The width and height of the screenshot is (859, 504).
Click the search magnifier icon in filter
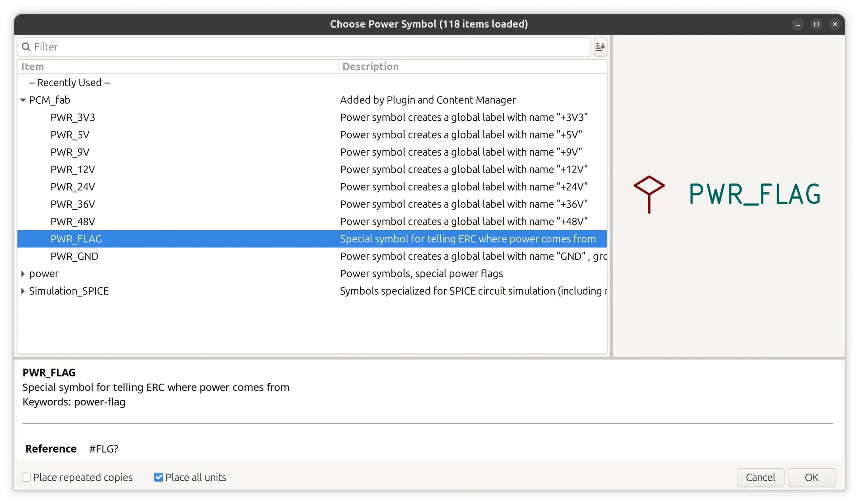click(26, 47)
